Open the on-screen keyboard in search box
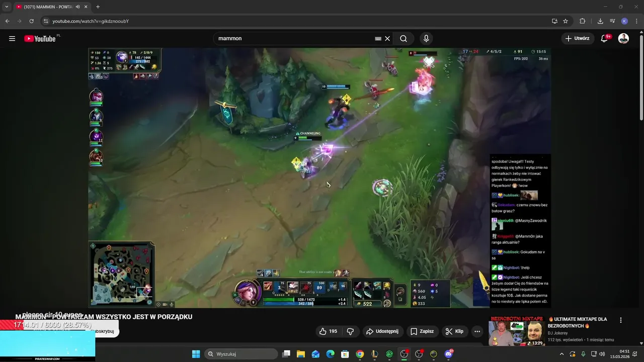Image resolution: width=644 pixels, height=362 pixels. 378,39
